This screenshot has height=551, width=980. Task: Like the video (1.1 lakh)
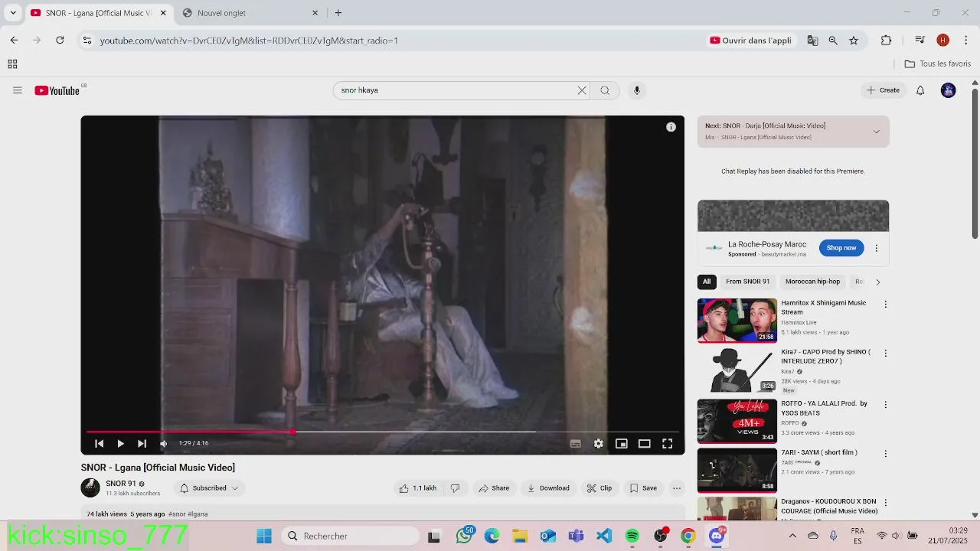pyautogui.click(x=418, y=488)
